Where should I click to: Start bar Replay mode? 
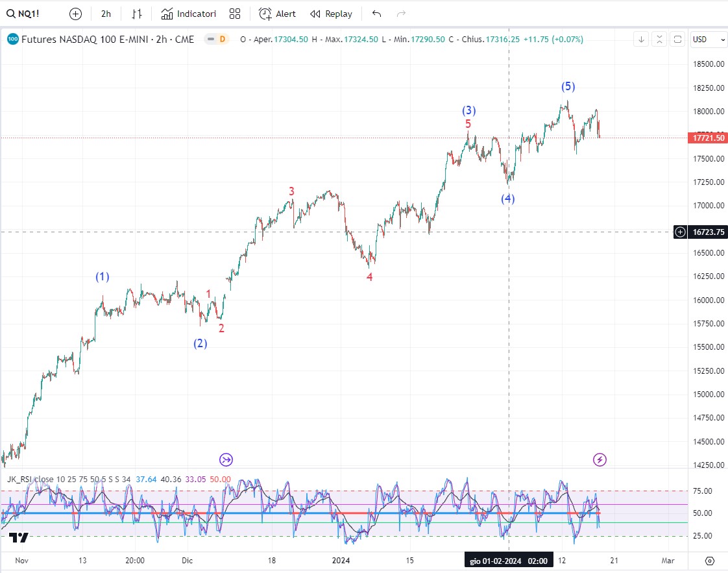coord(332,14)
